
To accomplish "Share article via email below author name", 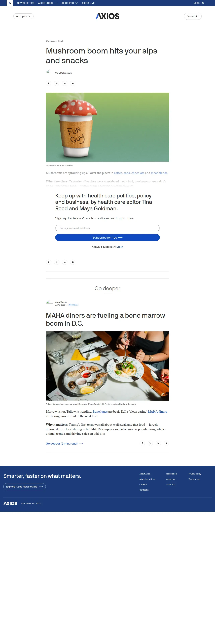I will point(73,83).
